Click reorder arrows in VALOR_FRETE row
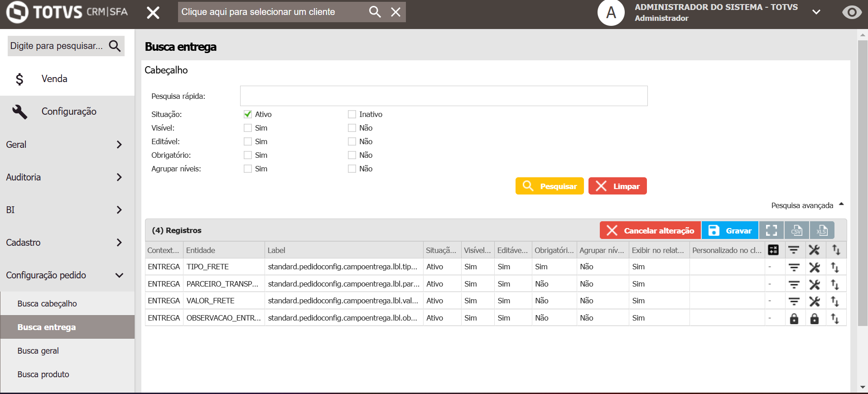Image resolution: width=868 pixels, height=394 pixels. 835,301
